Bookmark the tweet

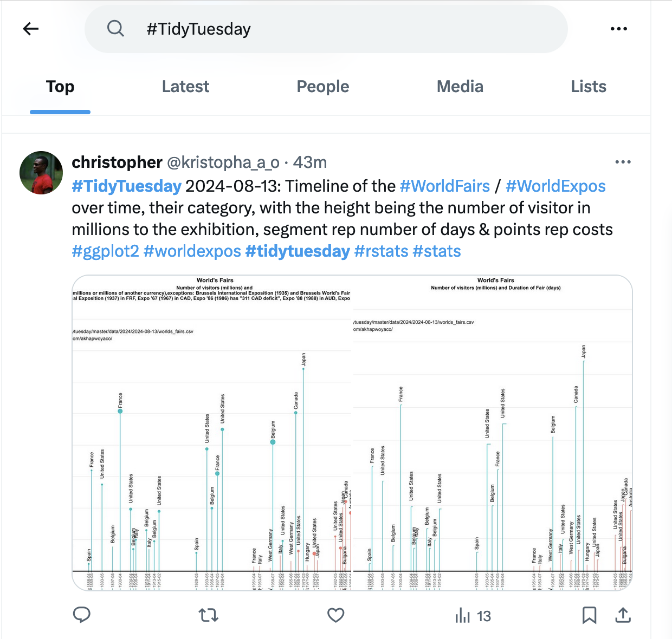(589, 615)
